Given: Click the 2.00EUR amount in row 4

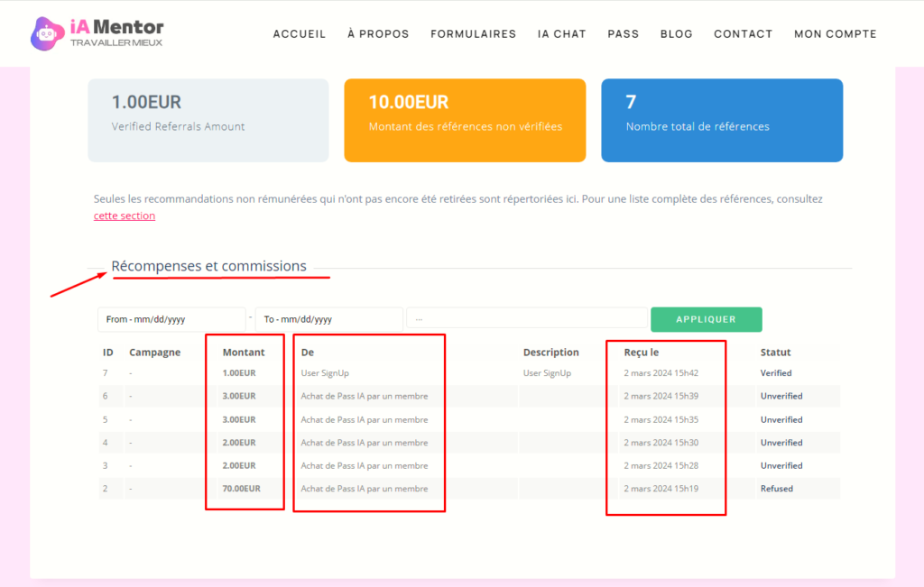Looking at the screenshot, I should click(x=238, y=442).
